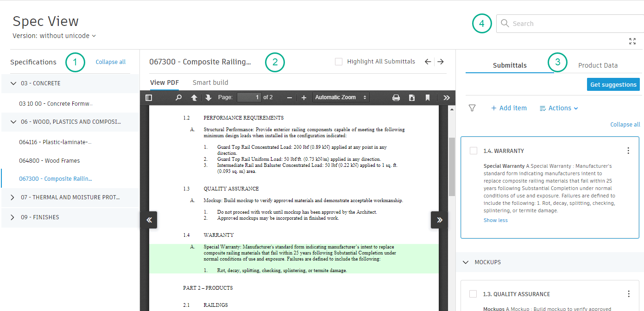Click the PDF vertical scrollbar thumb

tap(452, 167)
